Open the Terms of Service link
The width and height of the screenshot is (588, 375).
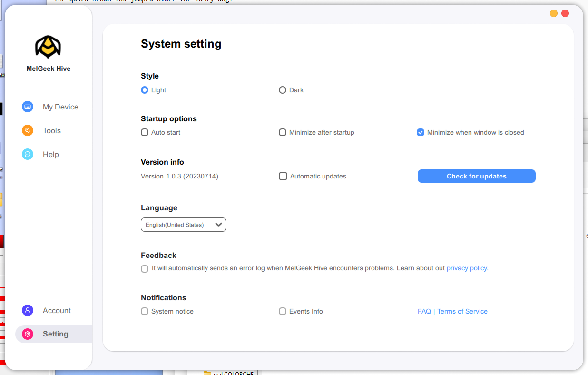click(x=462, y=311)
